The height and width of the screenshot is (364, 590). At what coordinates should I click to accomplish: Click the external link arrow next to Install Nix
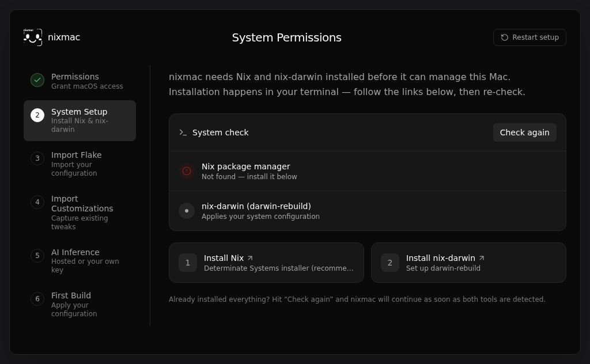point(250,258)
